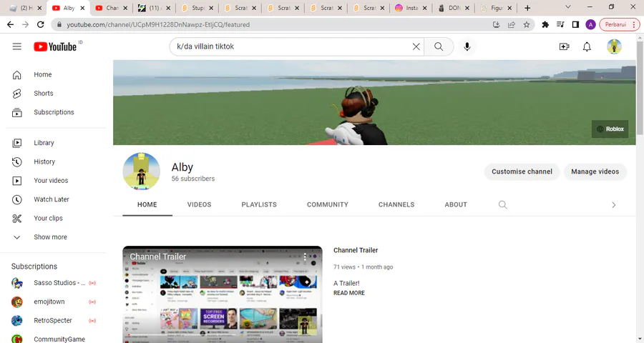The image size is (644, 343).
Task: Switch to the ABOUT channel tab
Action: tap(456, 205)
